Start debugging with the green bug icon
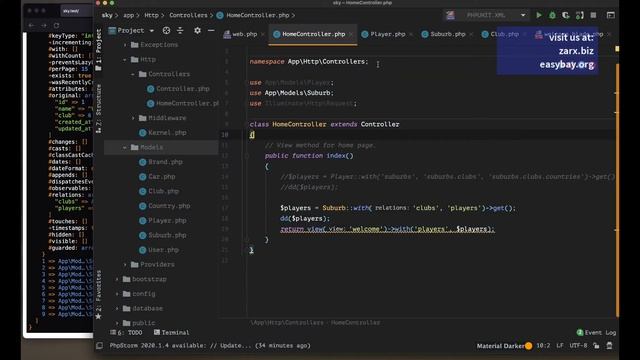The image size is (640, 360). click(x=552, y=15)
